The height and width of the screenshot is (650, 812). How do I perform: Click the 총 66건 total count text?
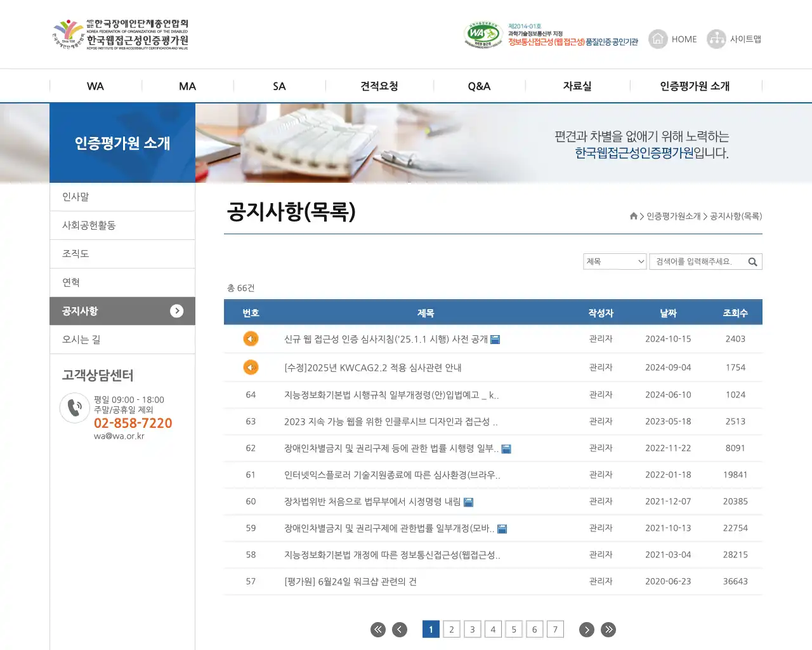point(241,288)
